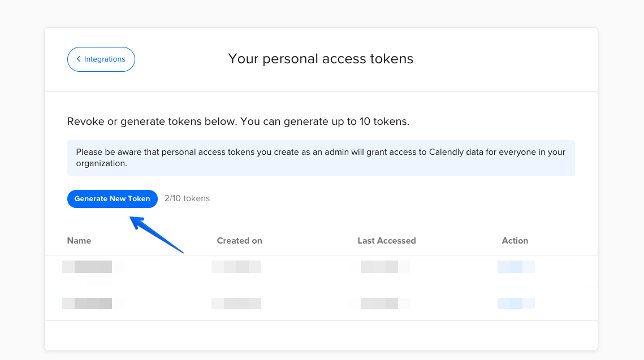Click the second token's created date
644x360 pixels.
coord(236,303)
